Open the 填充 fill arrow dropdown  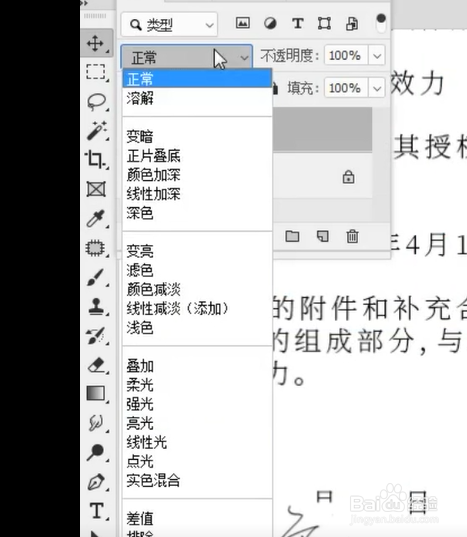pos(377,88)
